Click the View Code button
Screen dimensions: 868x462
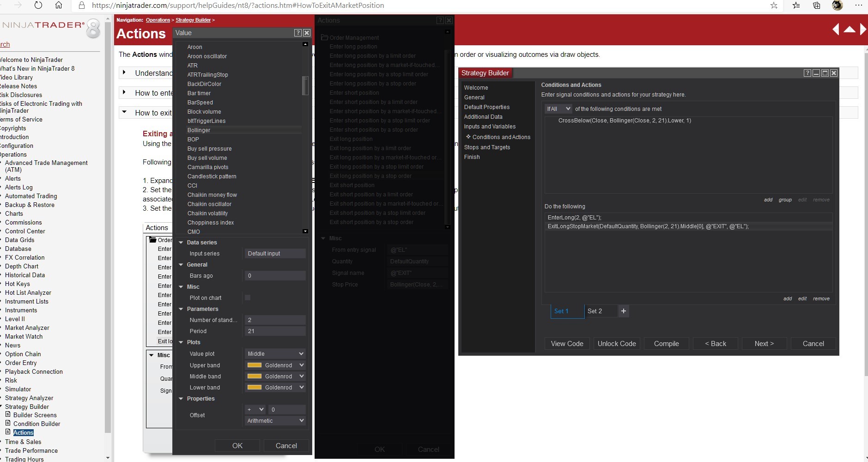(567, 343)
